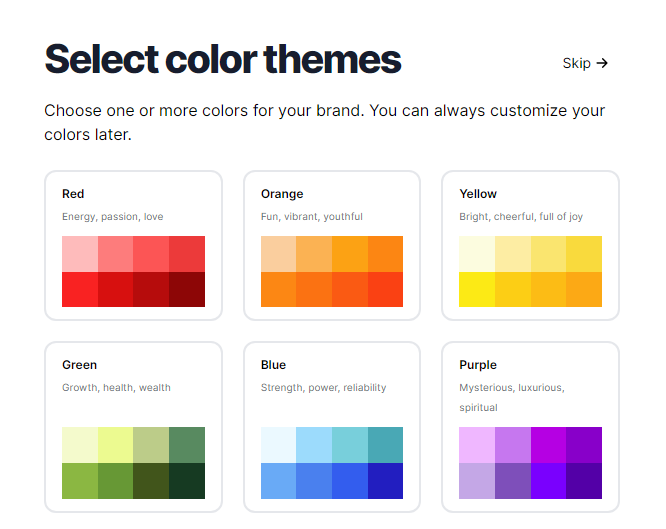
Task: Click the dark navy swatch in Blue palette
Action: tap(385, 480)
